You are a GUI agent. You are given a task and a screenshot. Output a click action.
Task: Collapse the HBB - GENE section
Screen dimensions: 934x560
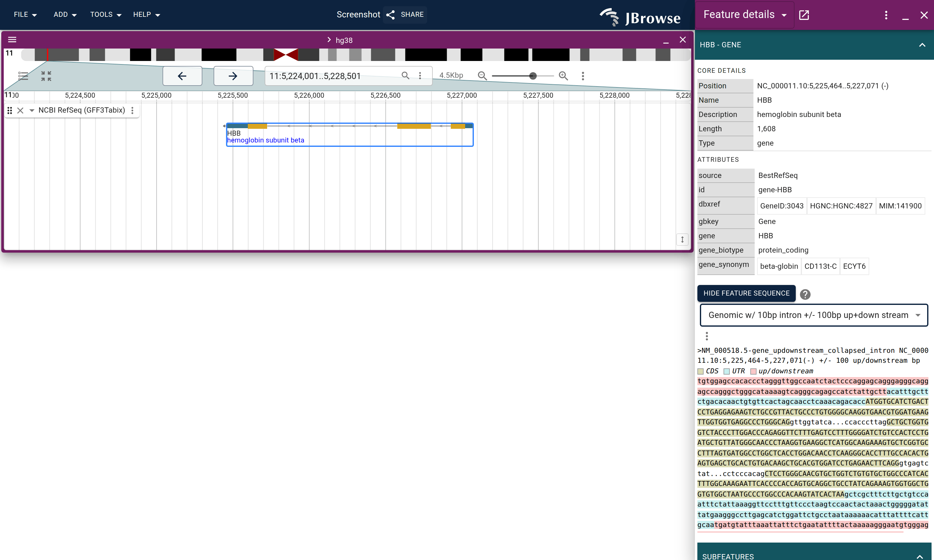pos(922,45)
